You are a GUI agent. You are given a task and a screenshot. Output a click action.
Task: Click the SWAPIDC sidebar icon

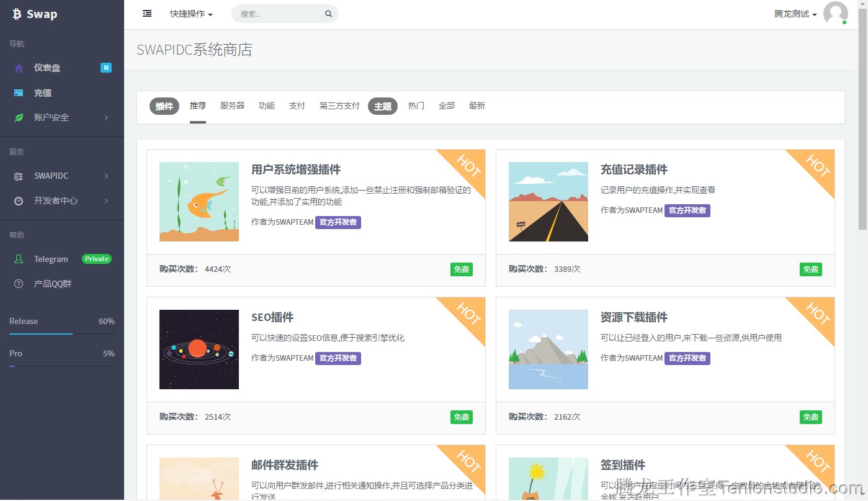pos(19,176)
